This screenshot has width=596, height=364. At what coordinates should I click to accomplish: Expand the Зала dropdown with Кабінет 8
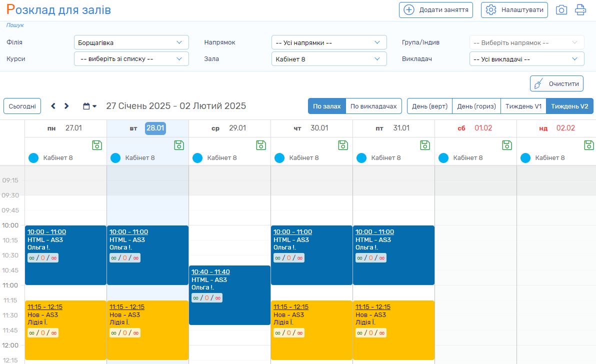click(328, 59)
